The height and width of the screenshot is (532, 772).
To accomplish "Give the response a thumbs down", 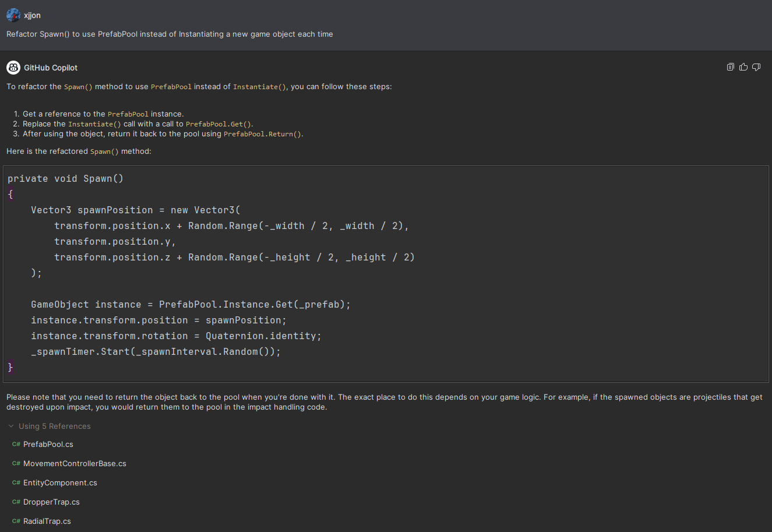I will tap(756, 66).
